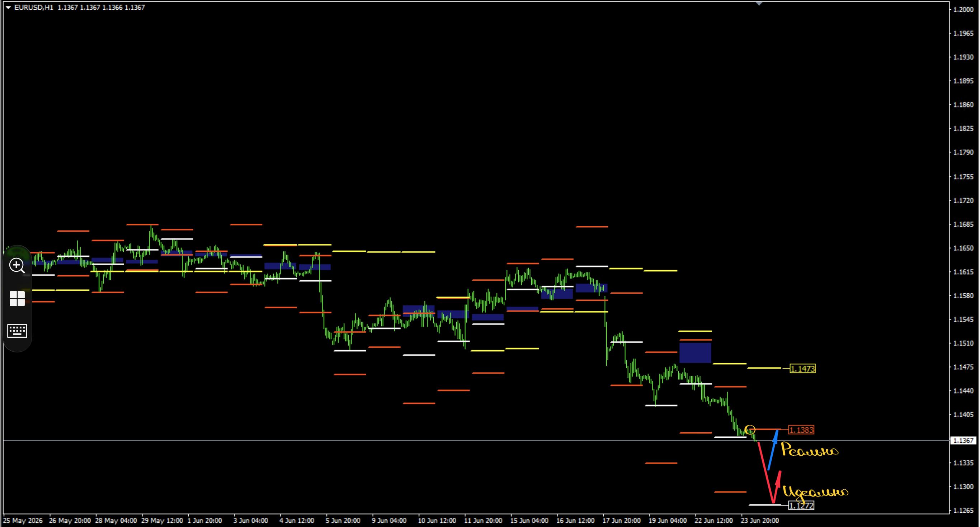Click the 1.1510 price scale value
This screenshot has width=980, height=527.
tap(963, 343)
